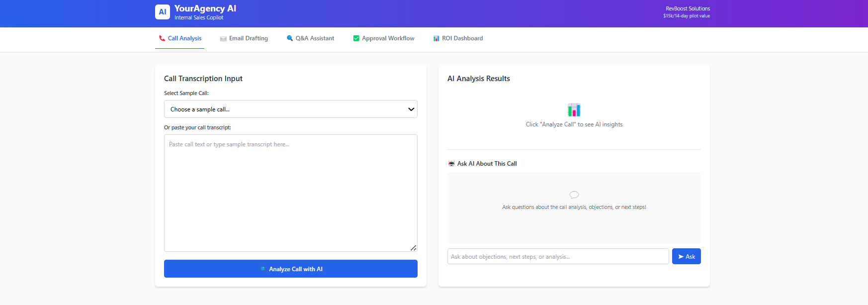868x305 pixels.
Task: Click the speech bubble icon in chat area
Action: [574, 195]
